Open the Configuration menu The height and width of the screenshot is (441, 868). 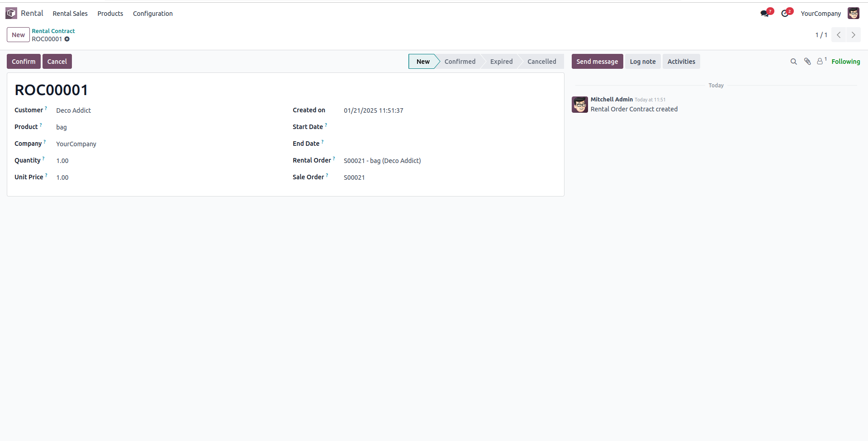point(153,14)
